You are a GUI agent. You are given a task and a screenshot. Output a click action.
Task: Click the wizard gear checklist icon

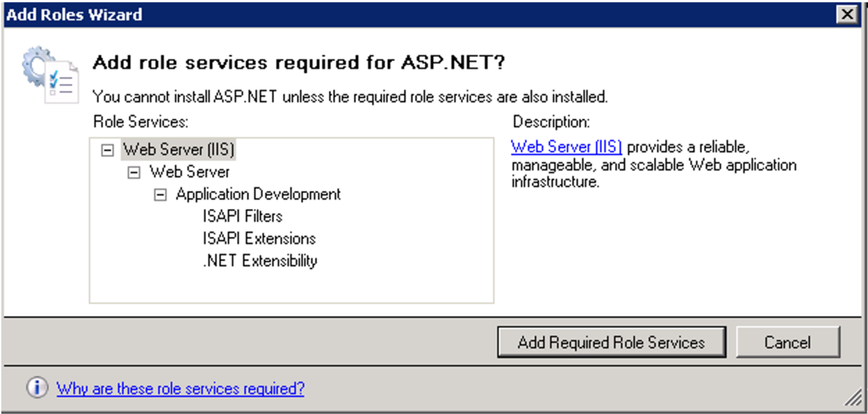click(48, 78)
